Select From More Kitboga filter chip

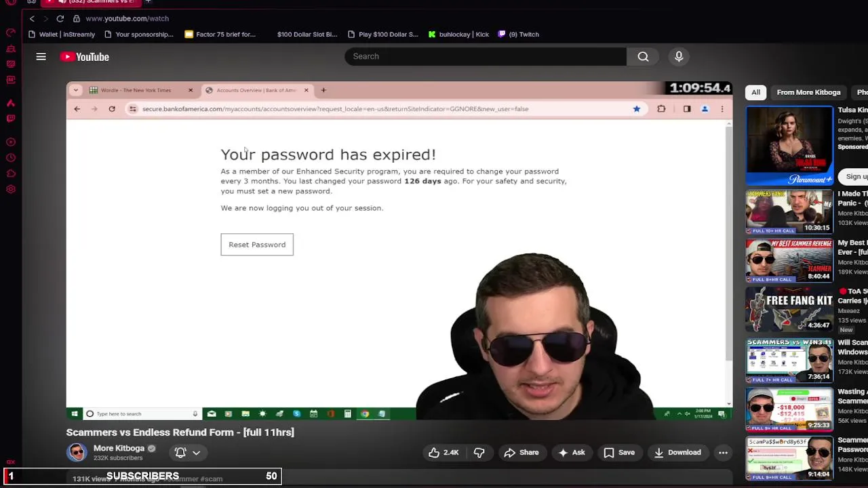pyautogui.click(x=808, y=92)
